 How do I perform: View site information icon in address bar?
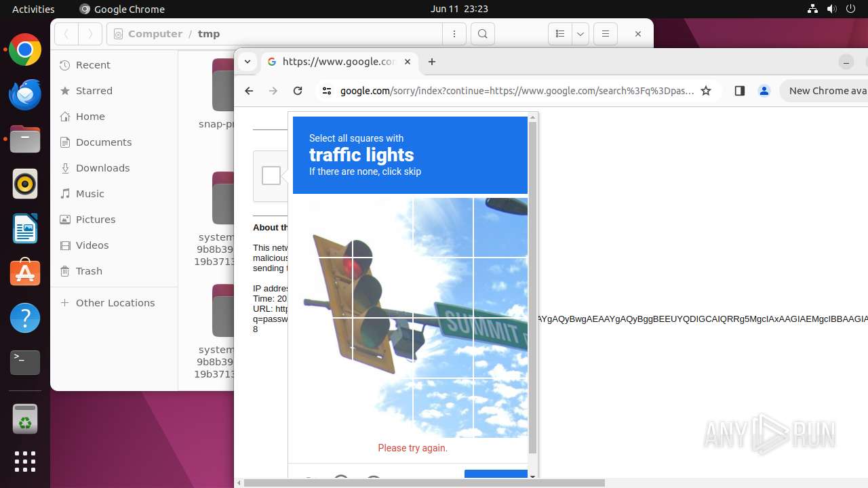(327, 91)
